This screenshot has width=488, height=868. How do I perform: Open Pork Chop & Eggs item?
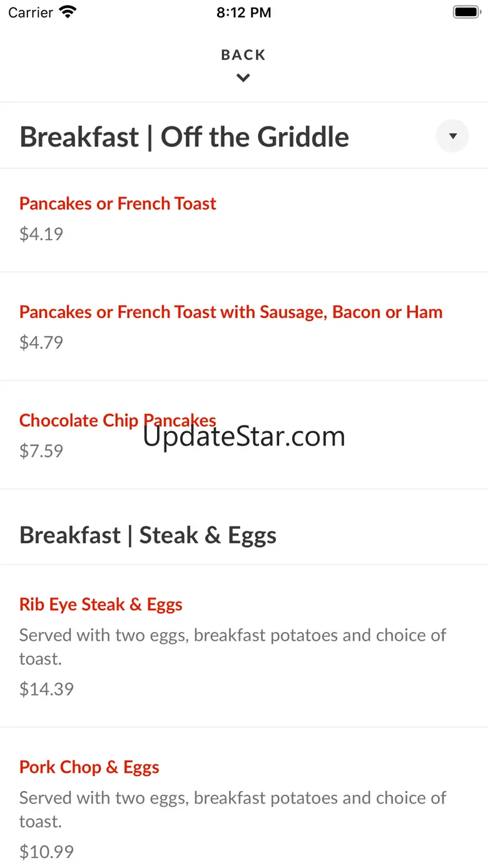89,767
